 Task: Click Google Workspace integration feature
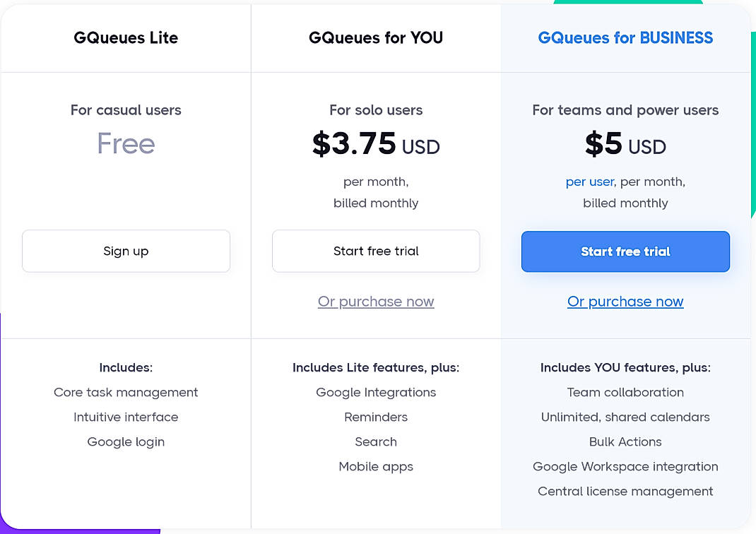coord(625,466)
